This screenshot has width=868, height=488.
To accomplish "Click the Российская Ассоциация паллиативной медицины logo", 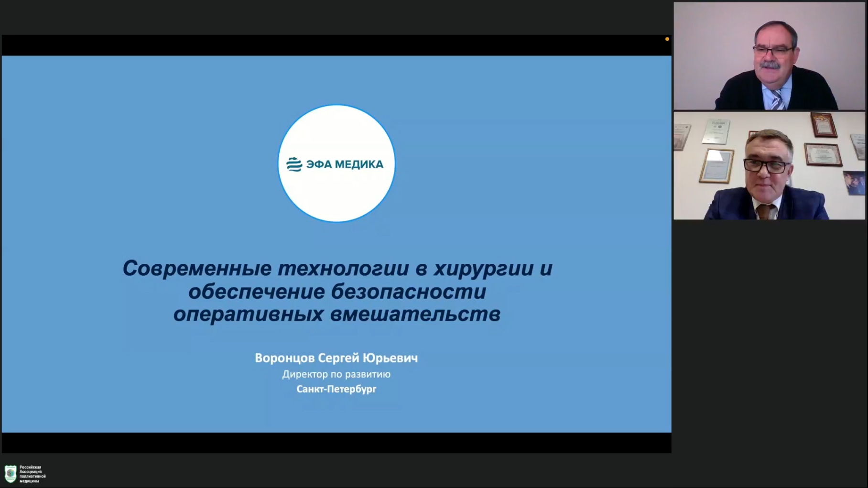I will pyautogui.click(x=25, y=474).
